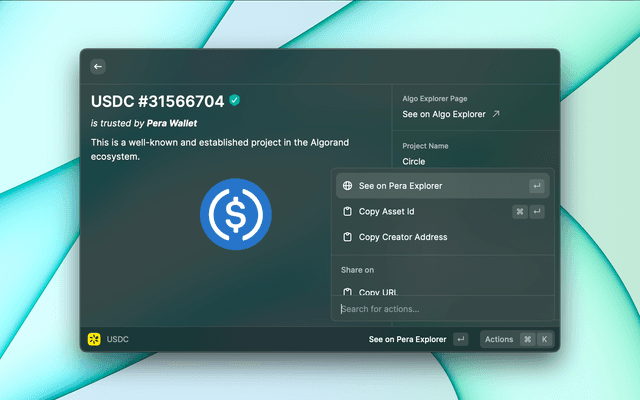Click the yellow Pera icon in bottom bar
640x400 pixels.
[x=94, y=340]
